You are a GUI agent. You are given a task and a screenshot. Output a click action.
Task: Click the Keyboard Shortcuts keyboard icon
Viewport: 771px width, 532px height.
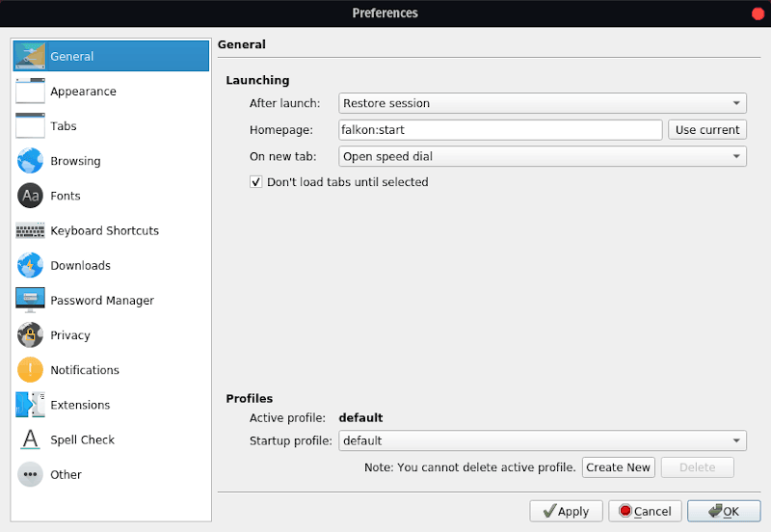click(x=30, y=230)
